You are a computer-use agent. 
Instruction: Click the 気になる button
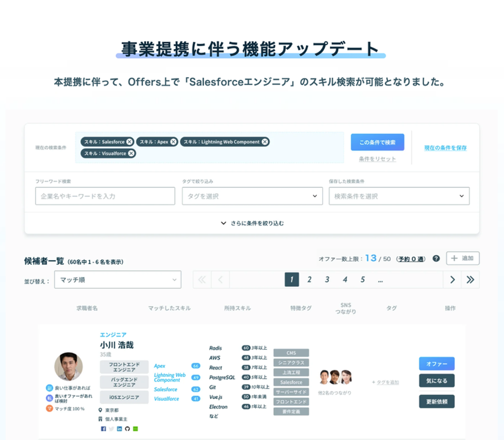437,380
